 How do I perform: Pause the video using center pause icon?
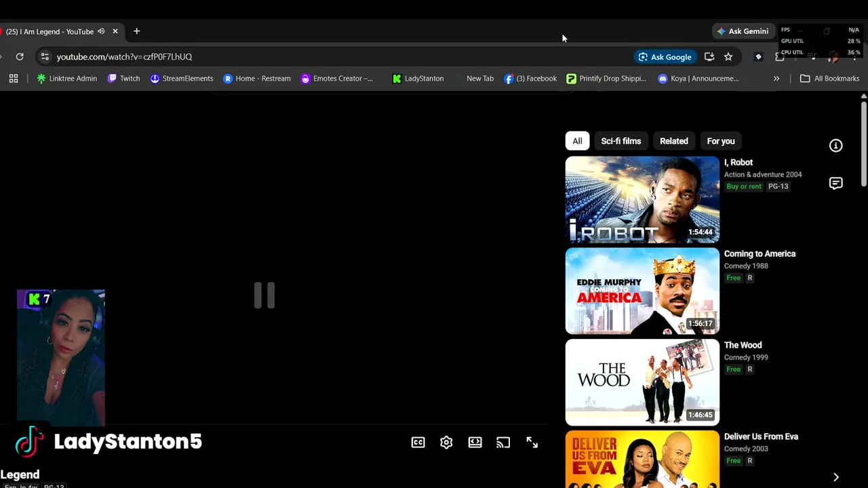tap(264, 296)
